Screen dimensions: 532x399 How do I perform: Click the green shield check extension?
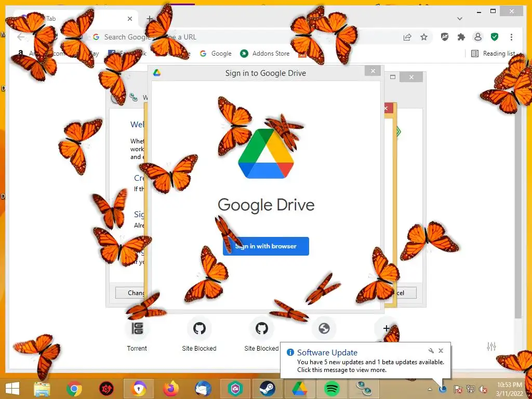click(495, 37)
